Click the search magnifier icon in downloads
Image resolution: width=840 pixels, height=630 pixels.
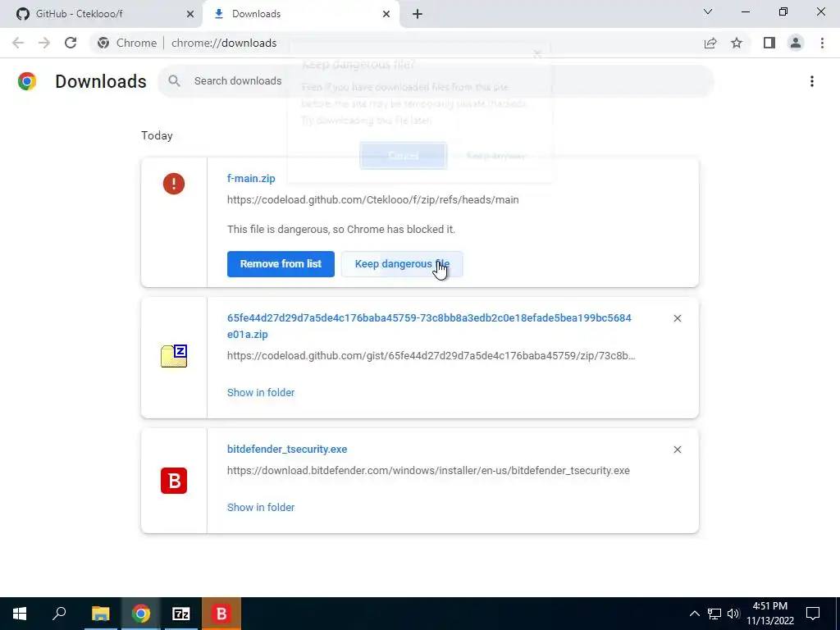[x=174, y=81]
